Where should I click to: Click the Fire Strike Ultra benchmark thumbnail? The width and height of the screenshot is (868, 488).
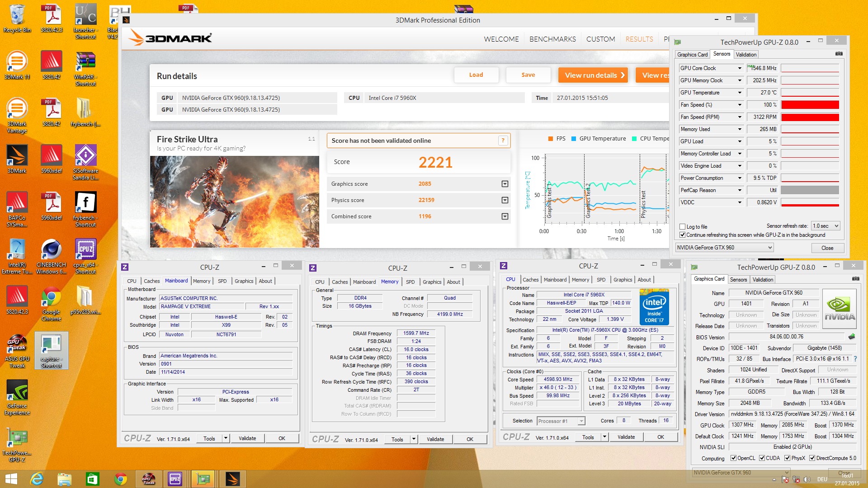pos(234,202)
